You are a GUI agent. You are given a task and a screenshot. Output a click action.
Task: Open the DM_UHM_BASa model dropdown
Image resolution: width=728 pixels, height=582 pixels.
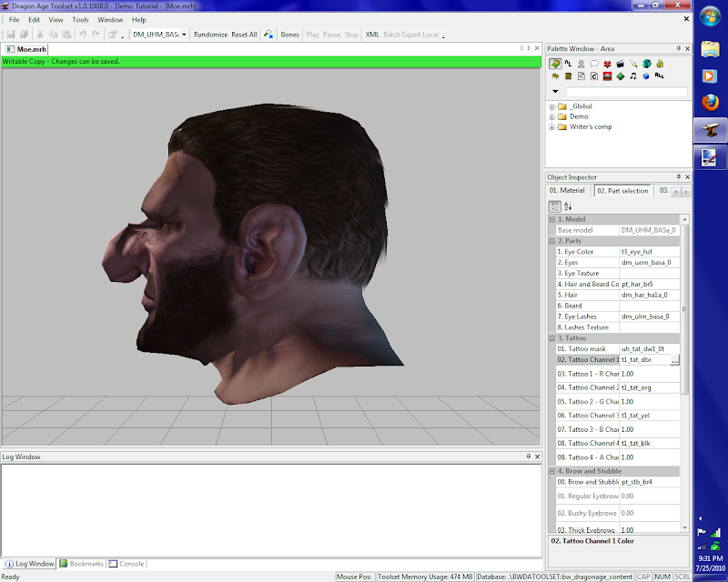pyautogui.click(x=184, y=35)
